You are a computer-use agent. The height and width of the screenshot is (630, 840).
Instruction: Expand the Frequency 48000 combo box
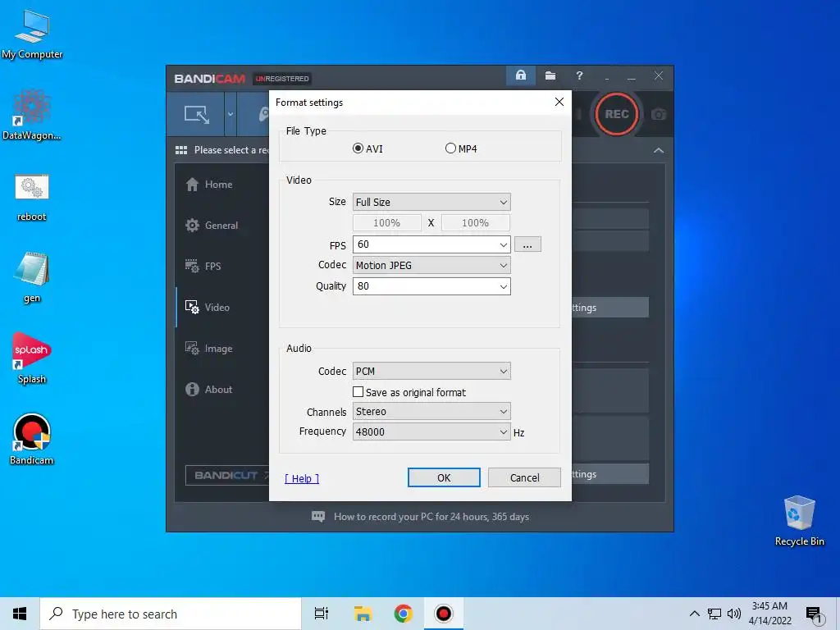tap(431, 431)
